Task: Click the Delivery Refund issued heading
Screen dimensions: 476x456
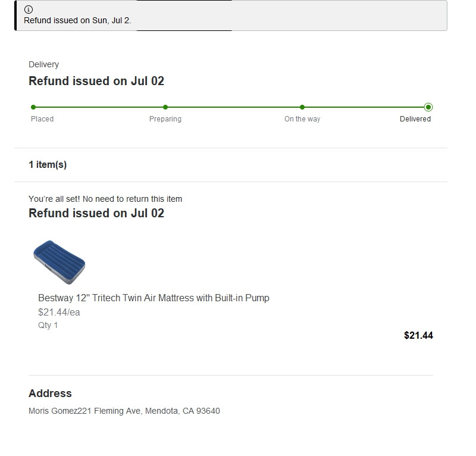Action: pos(96,81)
